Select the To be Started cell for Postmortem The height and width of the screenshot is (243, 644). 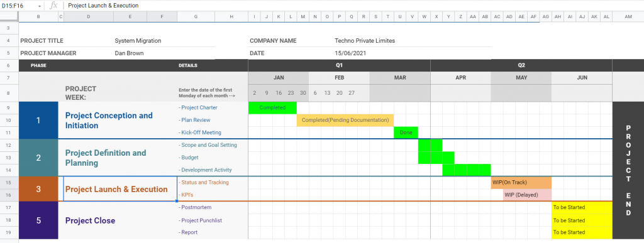pyautogui.click(x=582, y=207)
